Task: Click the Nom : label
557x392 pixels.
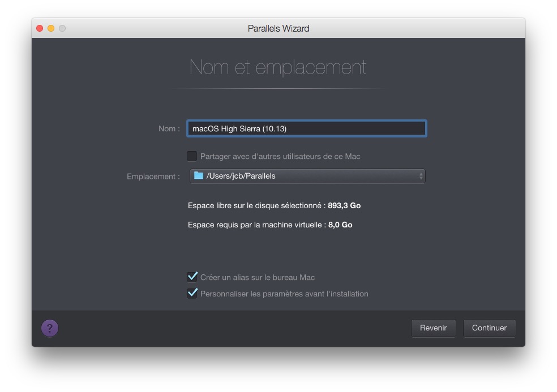Action: (169, 128)
